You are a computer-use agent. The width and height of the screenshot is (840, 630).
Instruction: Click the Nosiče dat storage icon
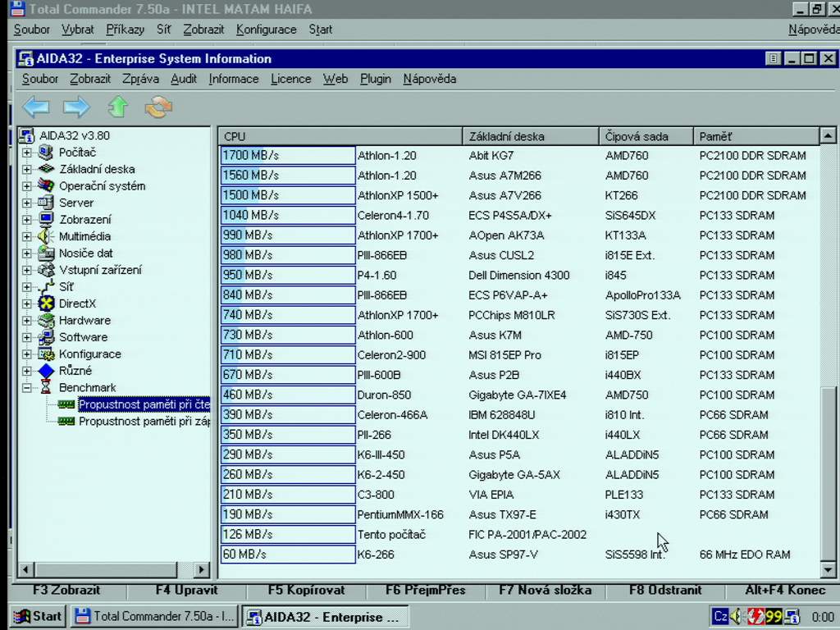46,253
